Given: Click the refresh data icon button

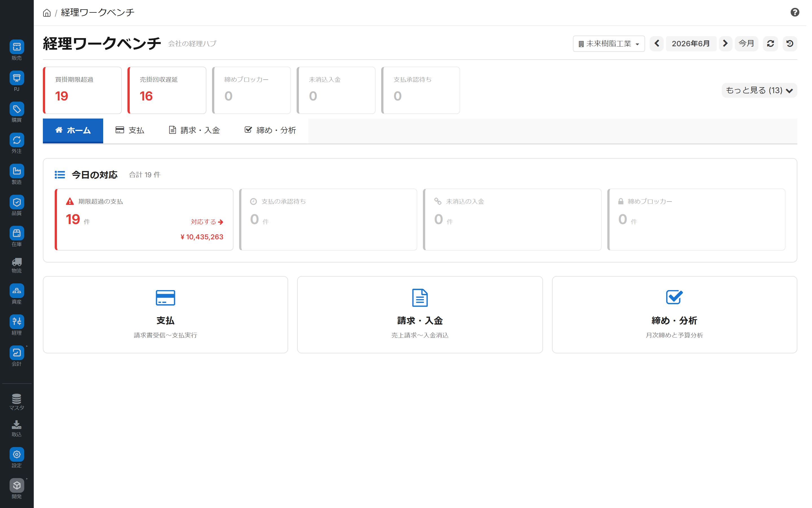Looking at the screenshot, I should (770, 44).
